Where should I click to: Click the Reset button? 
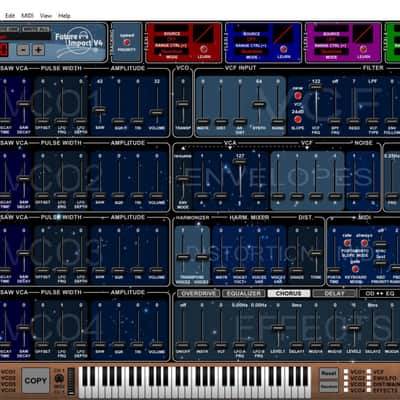[329, 374]
